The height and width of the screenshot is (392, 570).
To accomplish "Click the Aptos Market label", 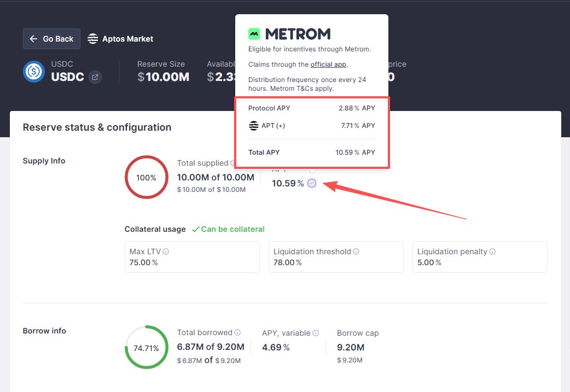I will tap(127, 39).
